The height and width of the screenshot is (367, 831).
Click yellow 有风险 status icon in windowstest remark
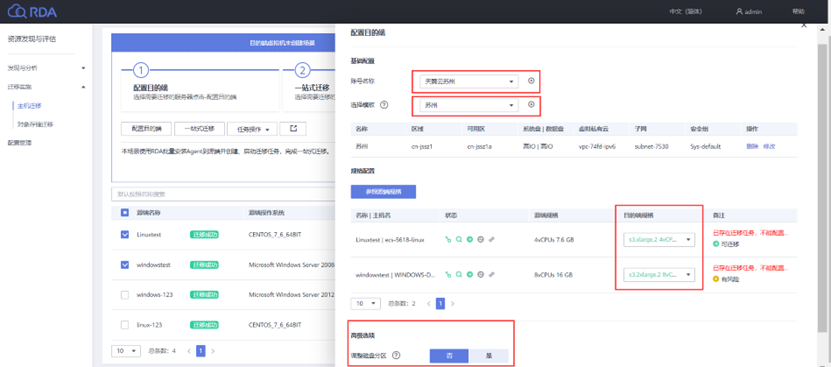[716, 279]
